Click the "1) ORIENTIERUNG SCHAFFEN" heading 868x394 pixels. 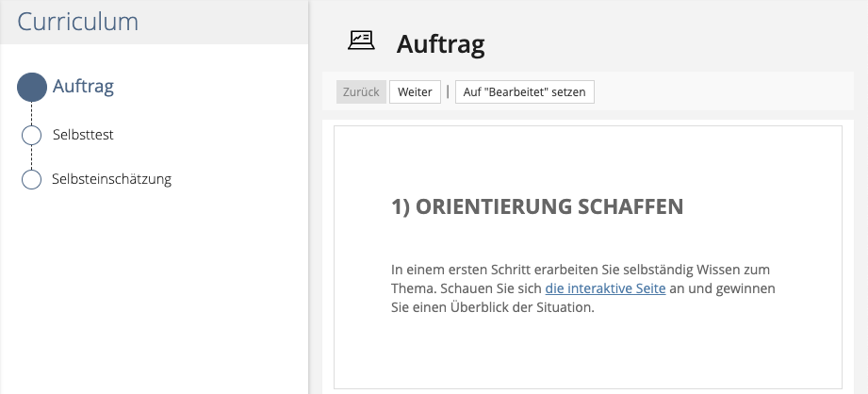tap(536, 207)
